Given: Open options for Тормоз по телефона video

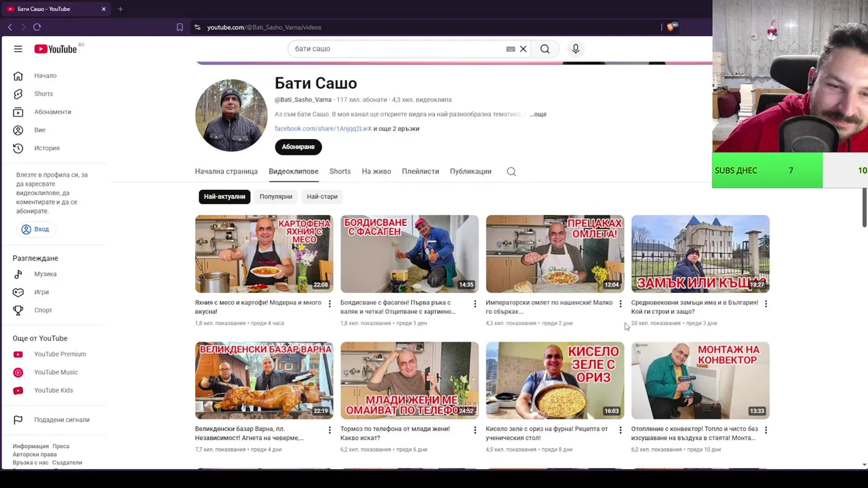Looking at the screenshot, I should 475,430.
